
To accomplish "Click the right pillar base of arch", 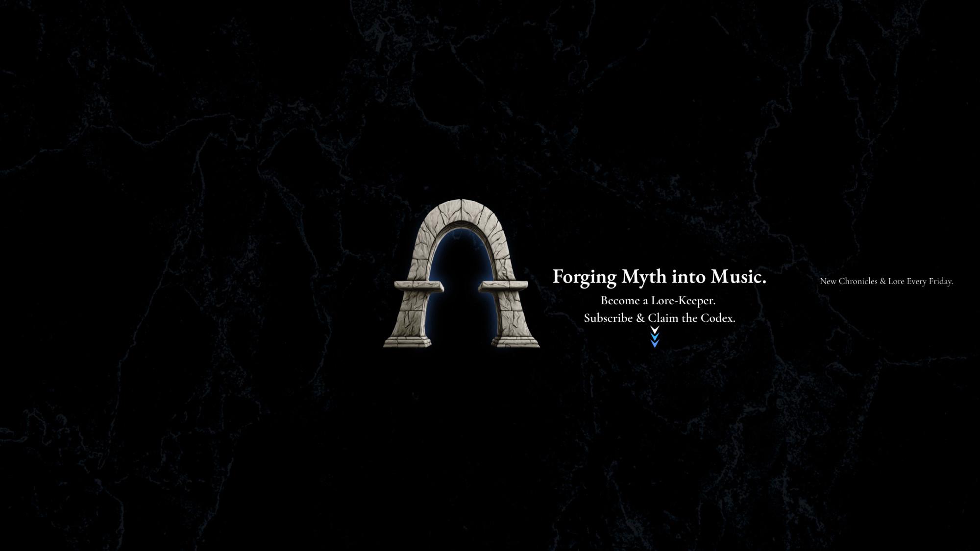I will pos(515,341).
